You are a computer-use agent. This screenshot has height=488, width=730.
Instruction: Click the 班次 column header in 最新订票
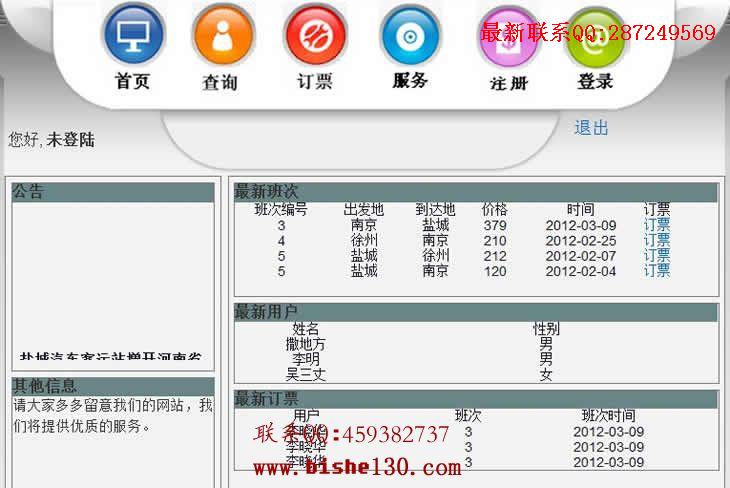pyautogui.click(x=468, y=415)
